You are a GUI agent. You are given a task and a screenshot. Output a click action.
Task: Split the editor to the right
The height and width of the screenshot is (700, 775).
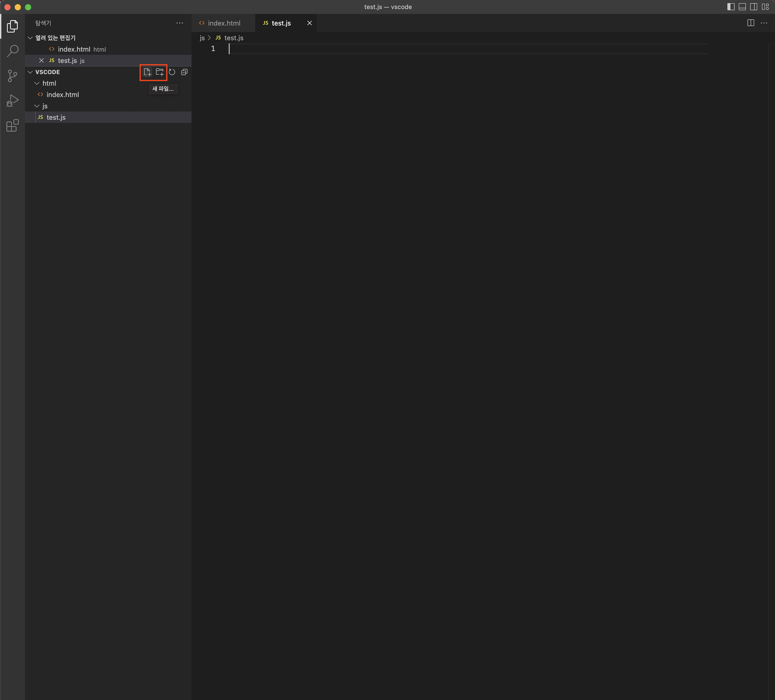tap(750, 23)
